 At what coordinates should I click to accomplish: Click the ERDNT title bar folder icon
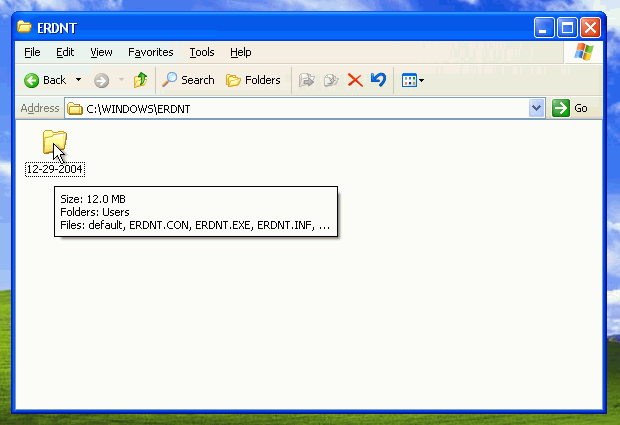[x=24, y=27]
